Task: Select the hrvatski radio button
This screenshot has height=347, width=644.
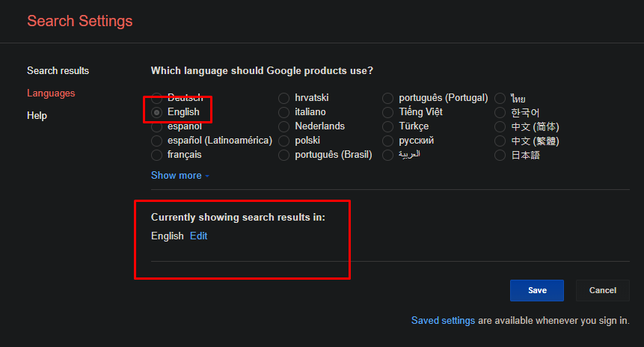Action: (x=284, y=98)
